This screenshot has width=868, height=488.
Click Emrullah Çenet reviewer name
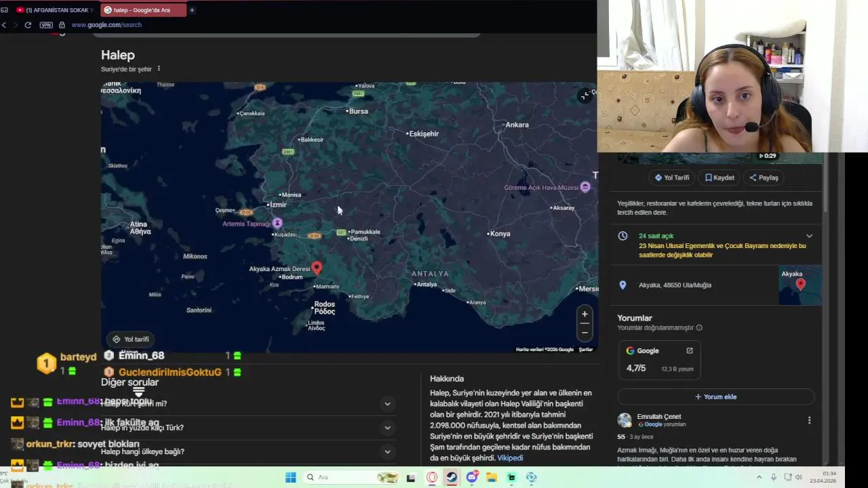pos(659,417)
